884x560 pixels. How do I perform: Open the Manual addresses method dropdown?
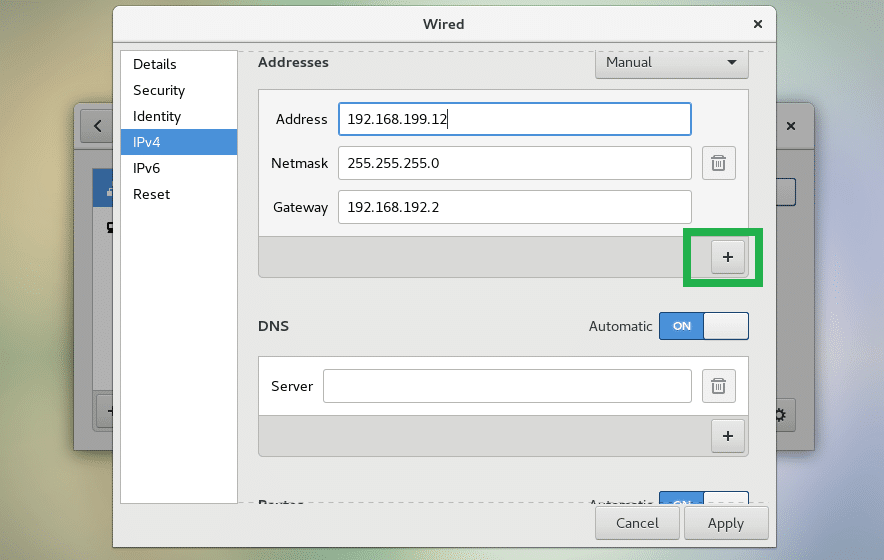pyautogui.click(x=671, y=62)
